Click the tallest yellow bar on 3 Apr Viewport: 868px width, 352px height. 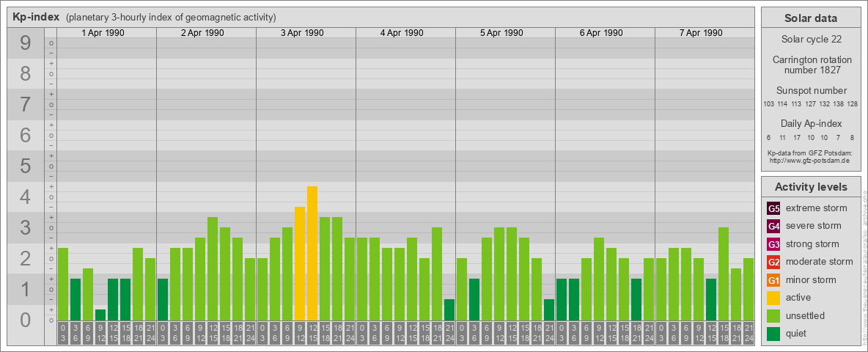click(312, 253)
